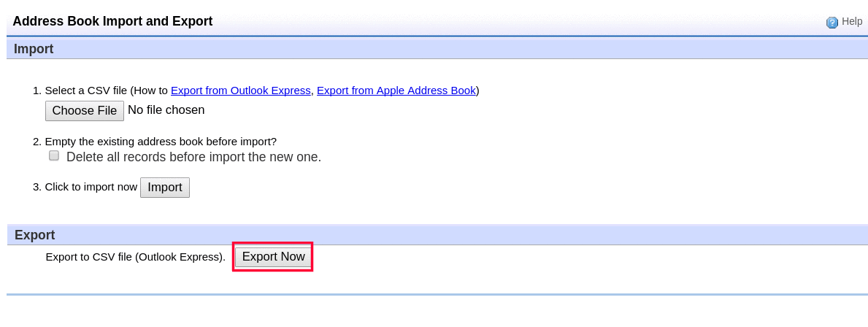Click the 'Export to CSV file (Outlook Express)' text

[135, 257]
